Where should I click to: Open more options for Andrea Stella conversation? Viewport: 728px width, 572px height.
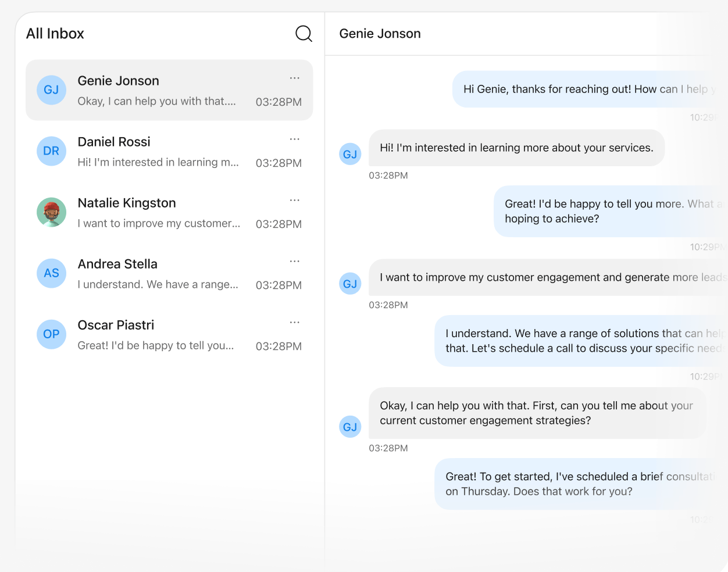295,261
